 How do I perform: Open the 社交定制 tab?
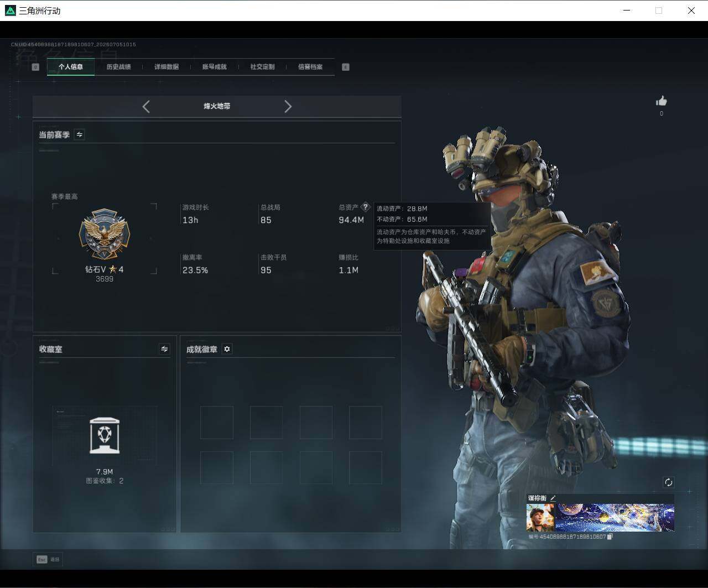pyautogui.click(x=262, y=67)
